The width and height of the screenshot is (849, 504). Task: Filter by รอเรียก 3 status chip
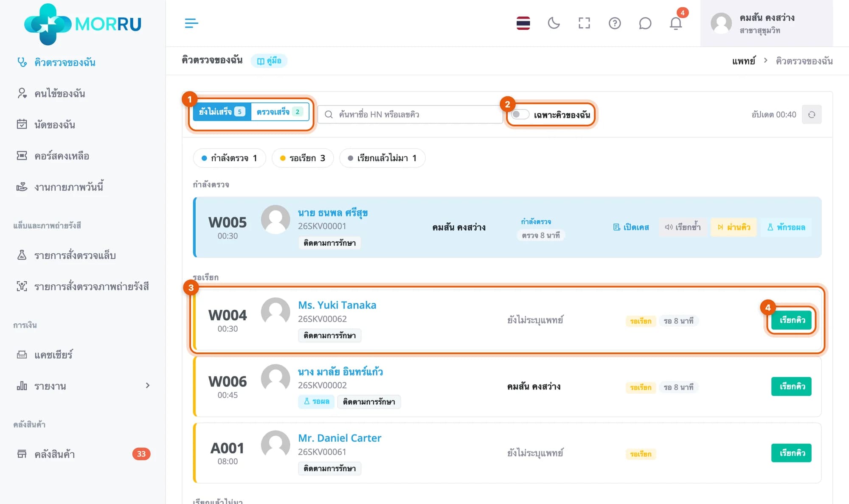click(x=303, y=158)
